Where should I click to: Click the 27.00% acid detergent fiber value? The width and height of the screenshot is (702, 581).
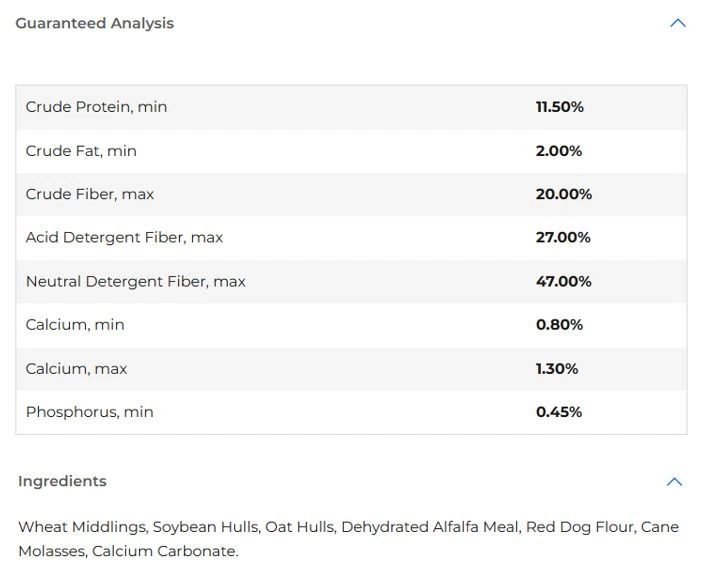tap(563, 237)
